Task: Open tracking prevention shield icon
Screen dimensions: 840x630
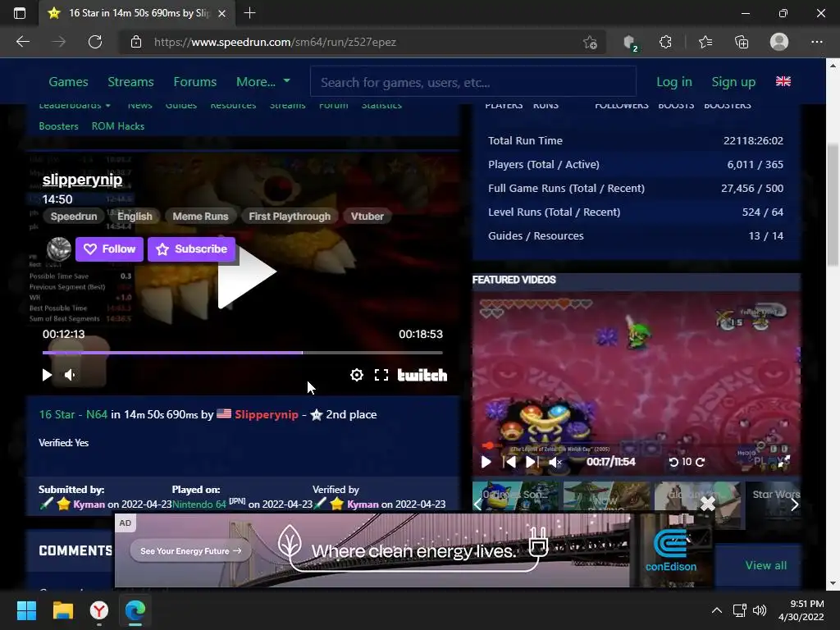Action: (630, 43)
